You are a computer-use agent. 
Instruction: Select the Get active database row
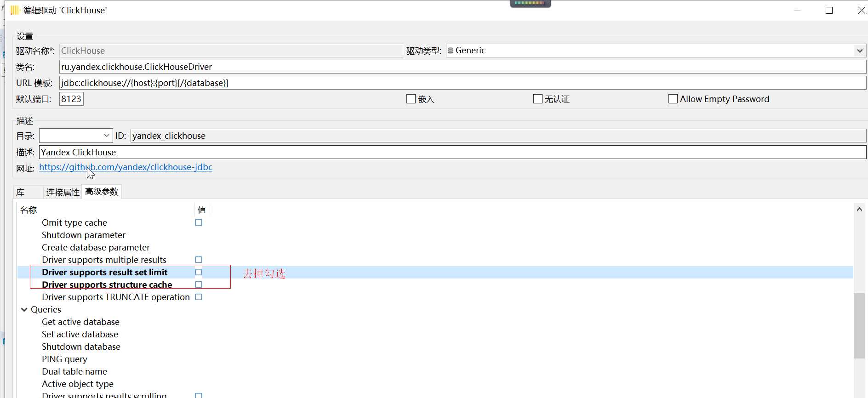(x=80, y=322)
